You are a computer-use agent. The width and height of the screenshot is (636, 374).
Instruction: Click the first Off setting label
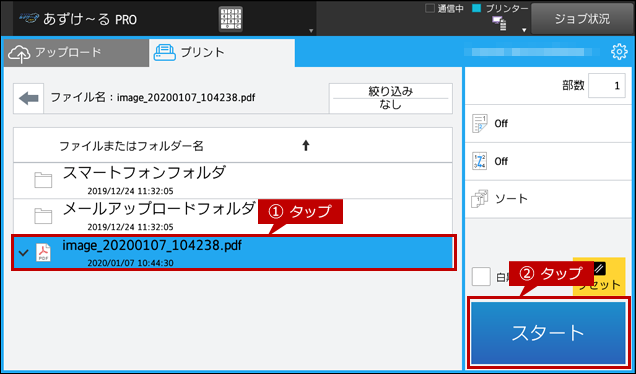tap(501, 123)
